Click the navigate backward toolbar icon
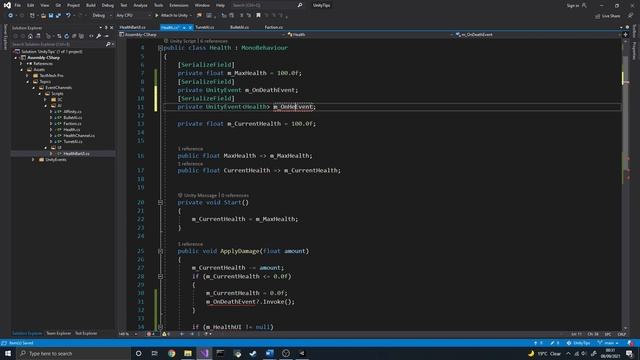This screenshot has width=640, height=360. [x=10, y=16]
